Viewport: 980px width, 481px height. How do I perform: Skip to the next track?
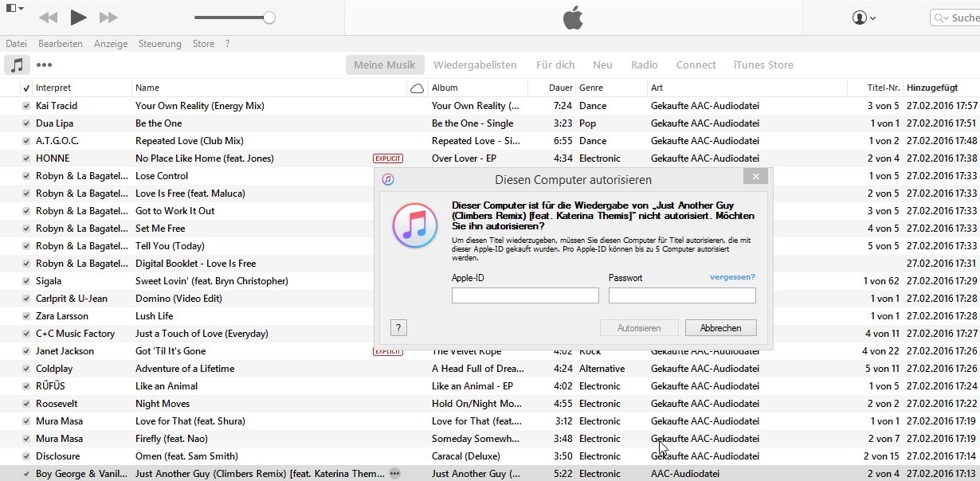[x=108, y=17]
